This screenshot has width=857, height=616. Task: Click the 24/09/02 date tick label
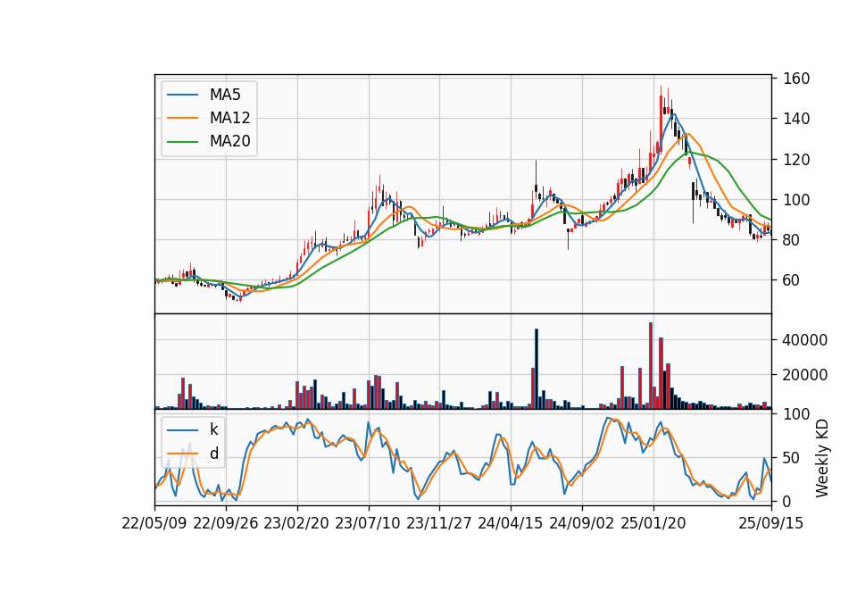(x=581, y=523)
